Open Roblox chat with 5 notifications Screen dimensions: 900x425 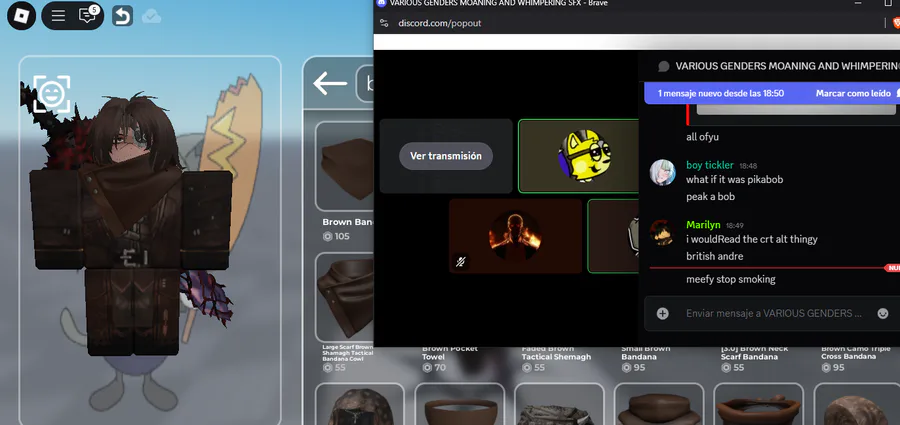click(87, 15)
